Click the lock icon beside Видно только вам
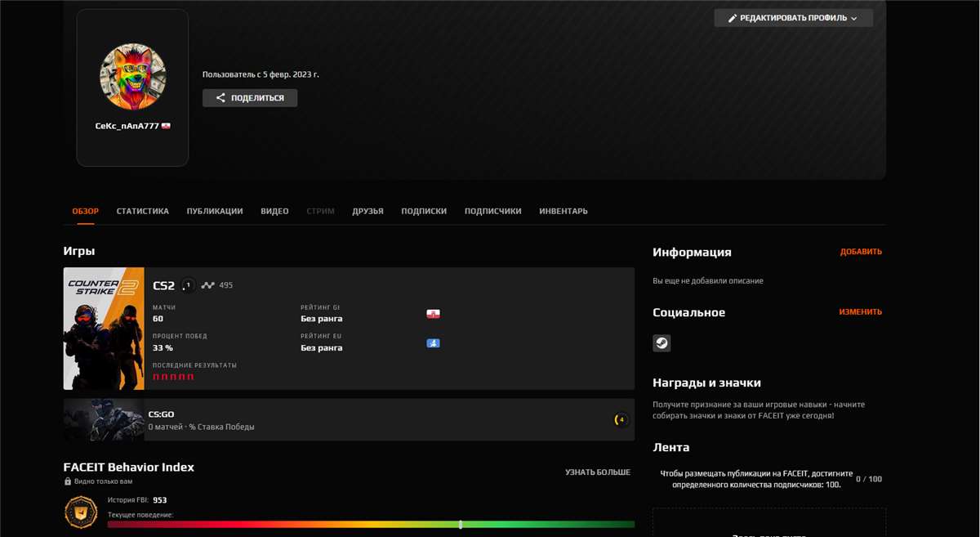980x537 pixels. [x=67, y=481]
